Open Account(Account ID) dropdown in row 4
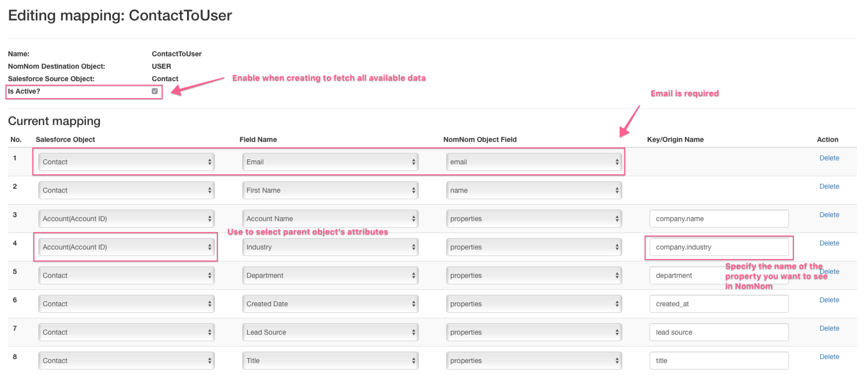The width and height of the screenshot is (868, 379). 126,247
